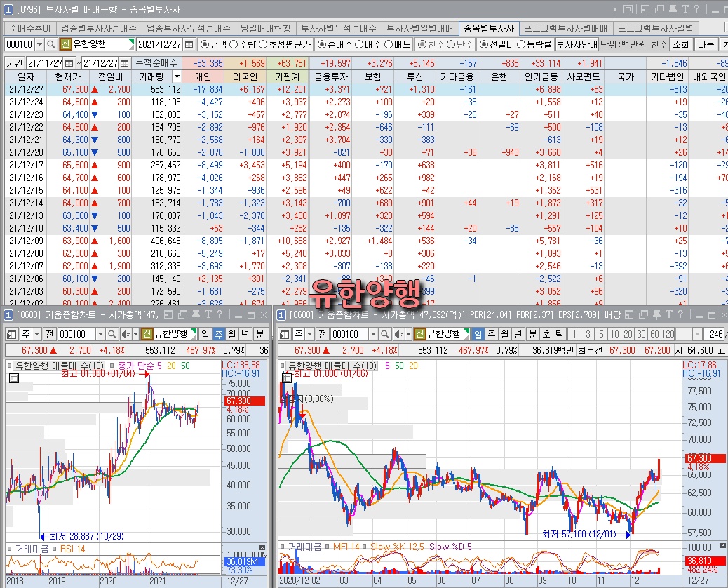
Task: Click the sidebar toggle icon in left chart
Action: pos(12,334)
